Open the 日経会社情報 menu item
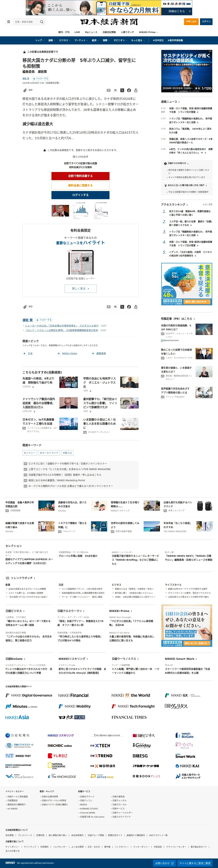Viewport: 218px width, 868px height. [x=109, y=32]
